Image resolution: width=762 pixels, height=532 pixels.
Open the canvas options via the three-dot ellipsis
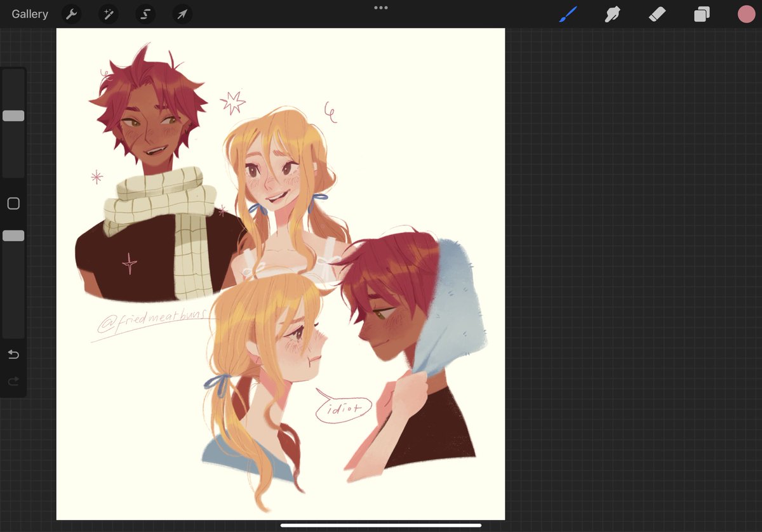(x=380, y=8)
